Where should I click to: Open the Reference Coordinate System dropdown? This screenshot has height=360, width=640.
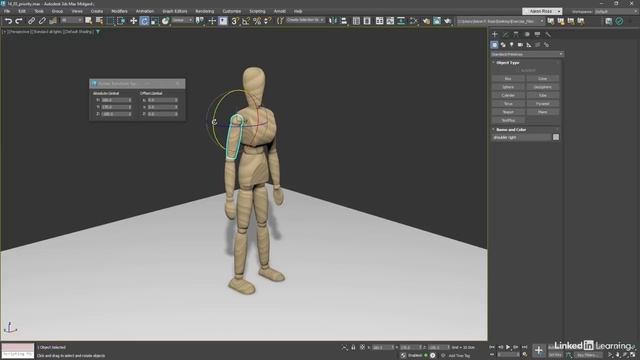(x=182, y=20)
